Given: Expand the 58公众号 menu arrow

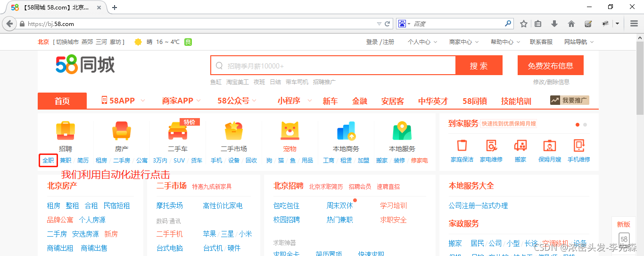Looking at the screenshot, I should pos(255,101).
